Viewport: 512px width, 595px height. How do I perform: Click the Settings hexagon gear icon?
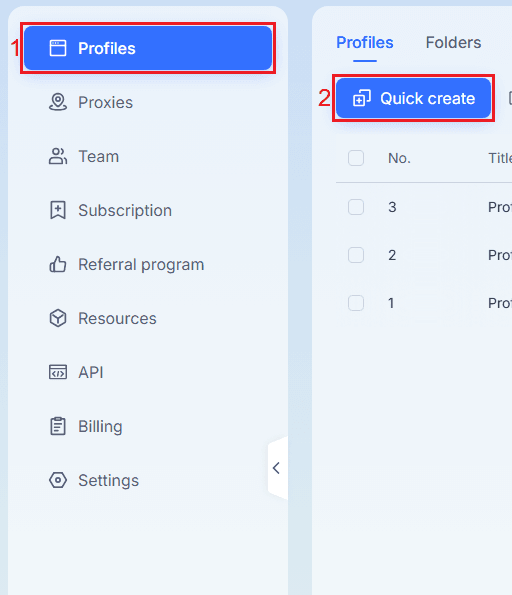click(x=58, y=480)
